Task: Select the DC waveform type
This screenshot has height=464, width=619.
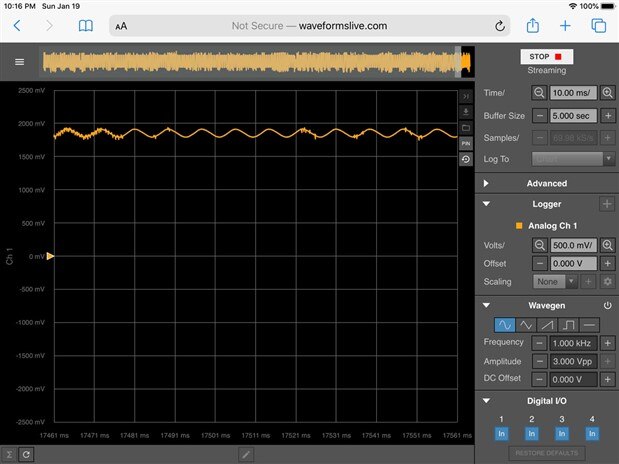Action: (x=589, y=325)
